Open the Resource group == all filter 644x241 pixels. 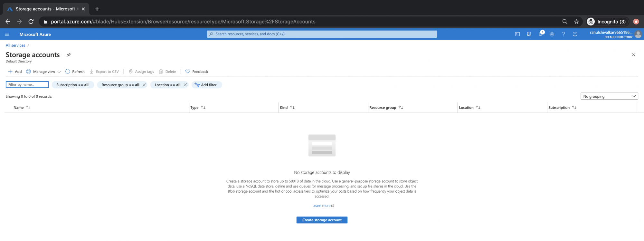(120, 85)
